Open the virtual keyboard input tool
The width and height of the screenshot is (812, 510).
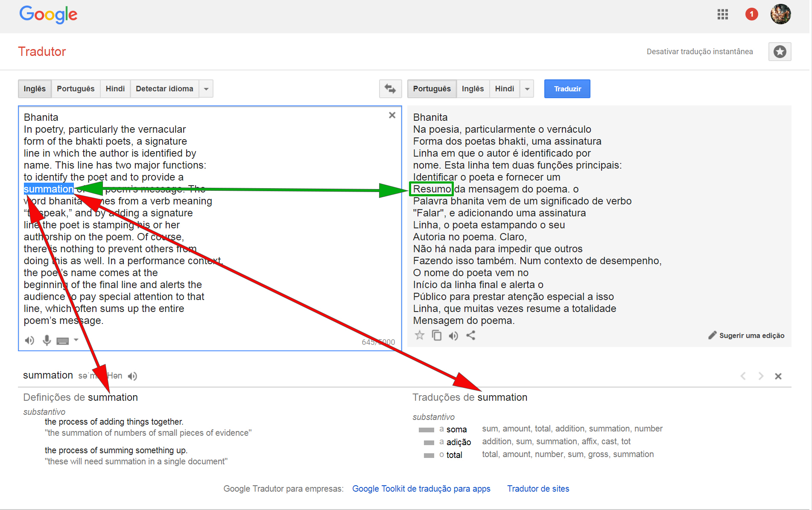pyautogui.click(x=63, y=341)
